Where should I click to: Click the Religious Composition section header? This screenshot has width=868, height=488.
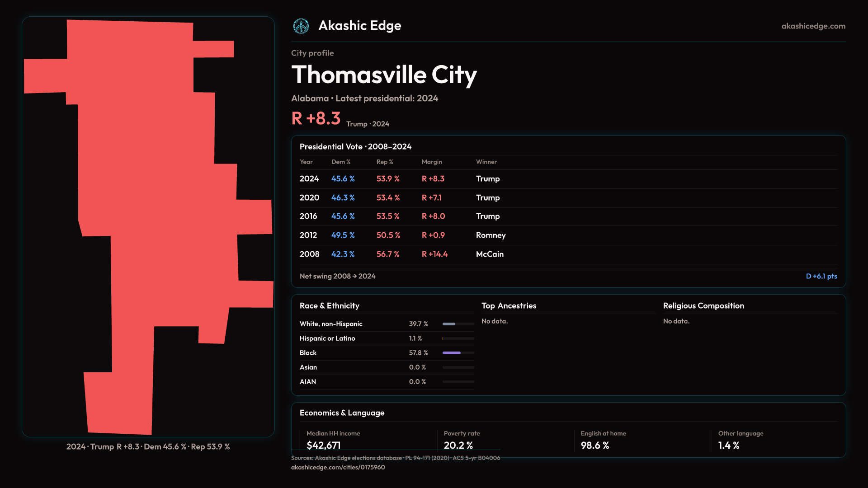703,306
